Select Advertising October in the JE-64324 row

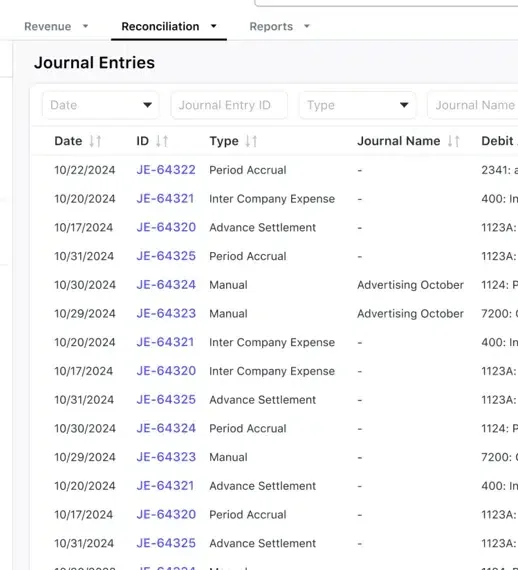[410, 285]
